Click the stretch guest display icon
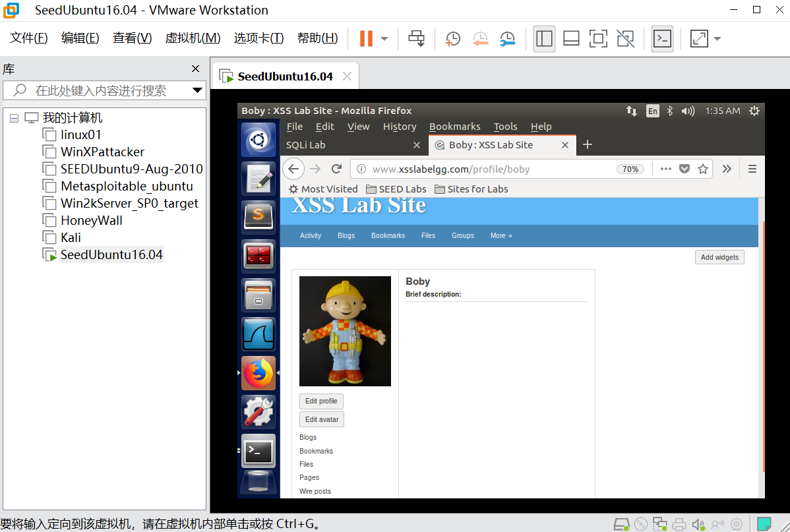Screen dimensions: 790x532 tap(699, 38)
